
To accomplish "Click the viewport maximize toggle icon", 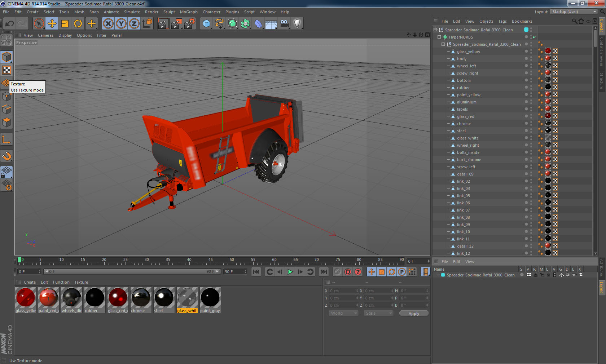I will tap(427, 35).
